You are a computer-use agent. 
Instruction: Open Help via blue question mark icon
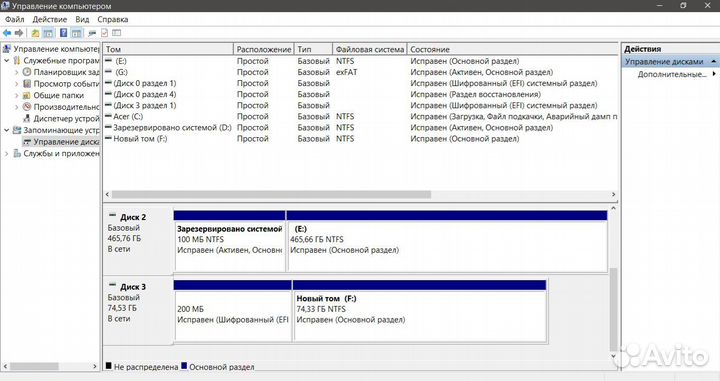[x=63, y=33]
